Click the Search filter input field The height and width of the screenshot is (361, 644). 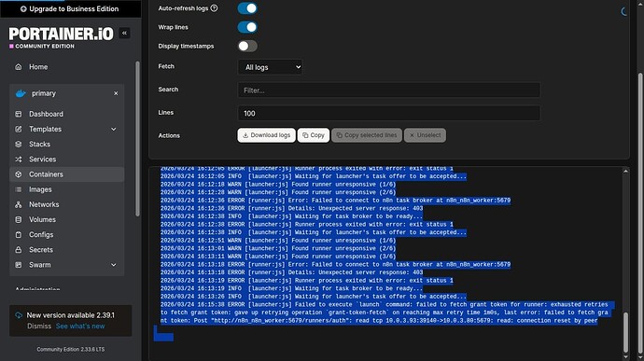[x=389, y=90]
